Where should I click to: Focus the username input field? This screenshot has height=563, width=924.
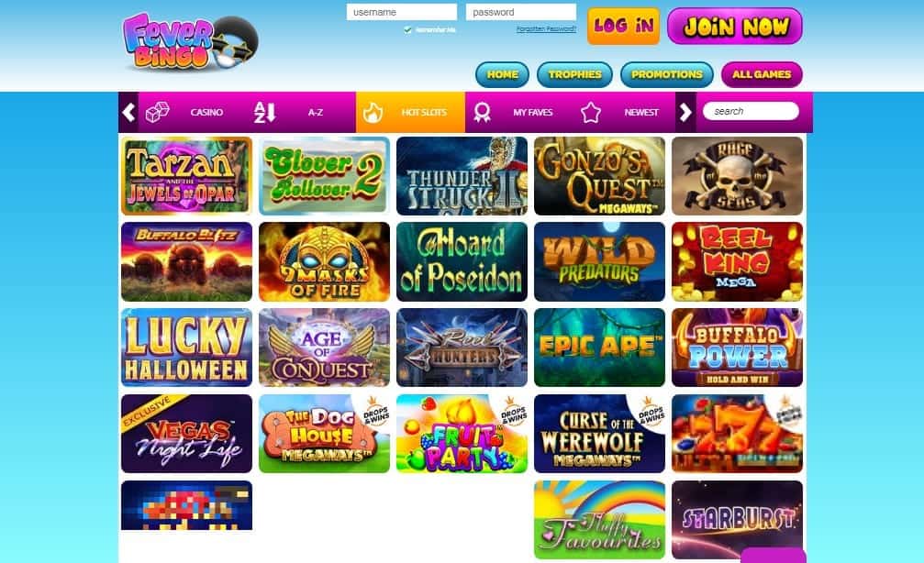(401, 12)
